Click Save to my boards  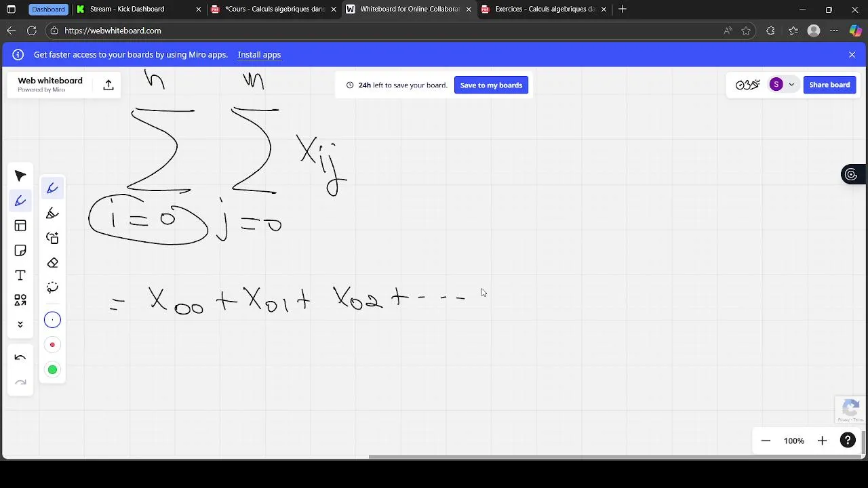tap(491, 85)
